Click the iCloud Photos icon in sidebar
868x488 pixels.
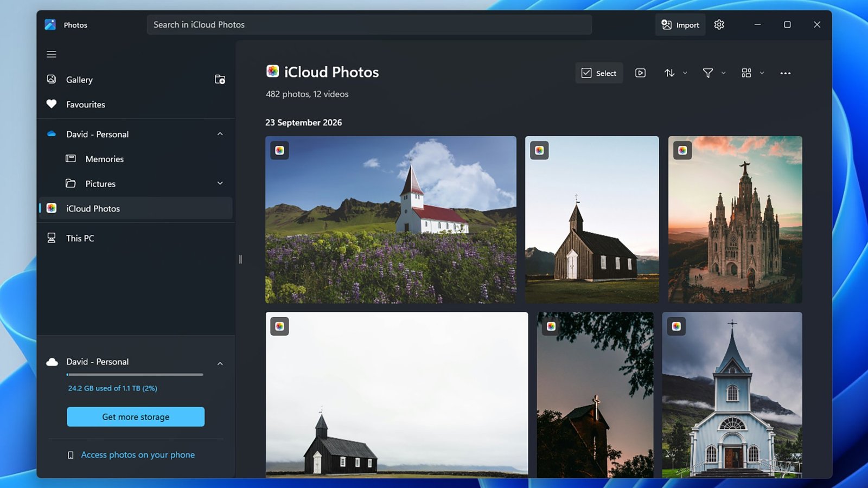tap(52, 208)
